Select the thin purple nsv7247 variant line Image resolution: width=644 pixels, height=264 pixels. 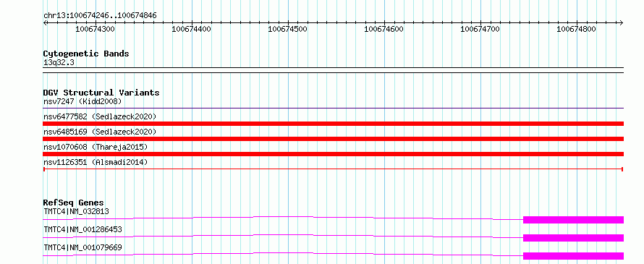pos(333,108)
